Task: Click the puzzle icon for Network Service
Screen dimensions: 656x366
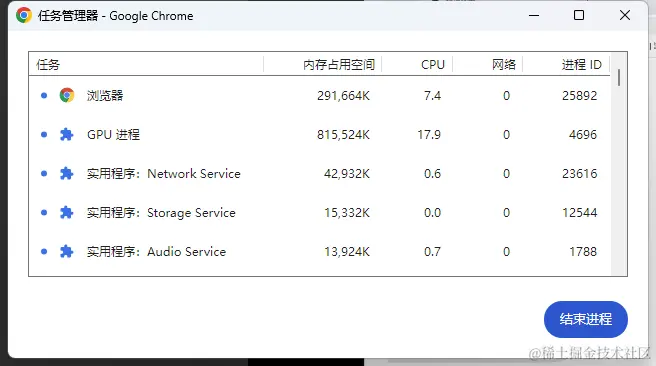Action: [67, 173]
